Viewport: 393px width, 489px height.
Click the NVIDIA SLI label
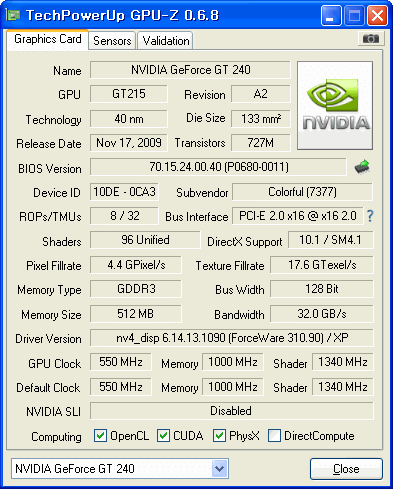coord(54,412)
